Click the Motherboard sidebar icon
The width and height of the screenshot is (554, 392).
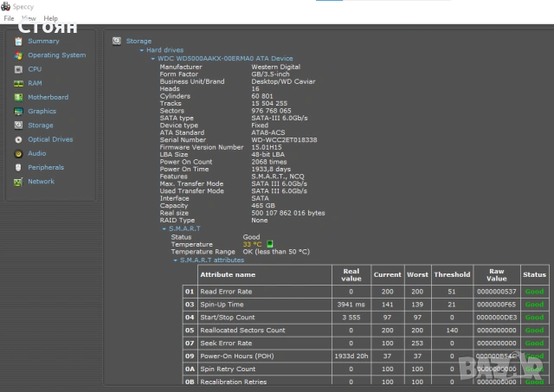(x=17, y=98)
